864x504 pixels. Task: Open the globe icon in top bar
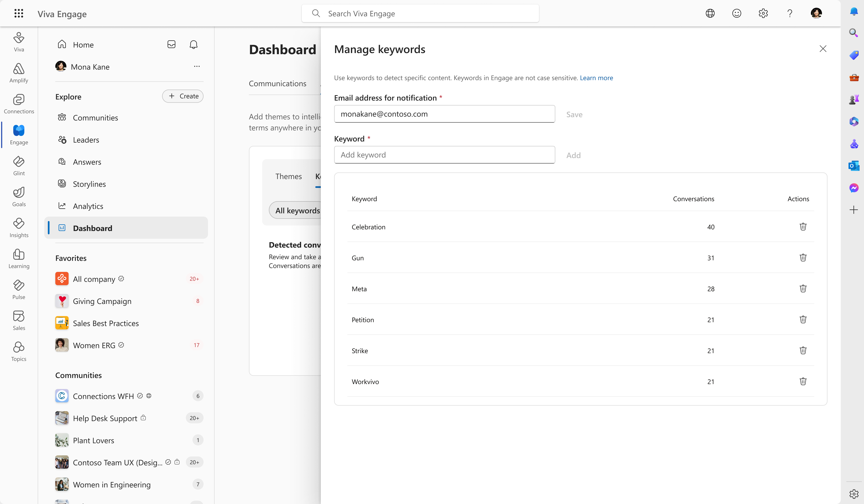pyautogui.click(x=710, y=13)
